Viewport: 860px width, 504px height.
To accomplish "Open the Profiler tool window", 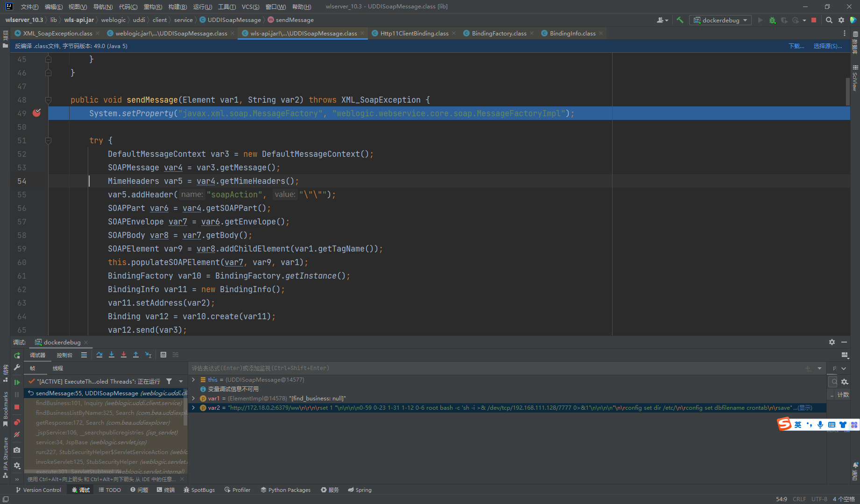I will pyautogui.click(x=237, y=490).
